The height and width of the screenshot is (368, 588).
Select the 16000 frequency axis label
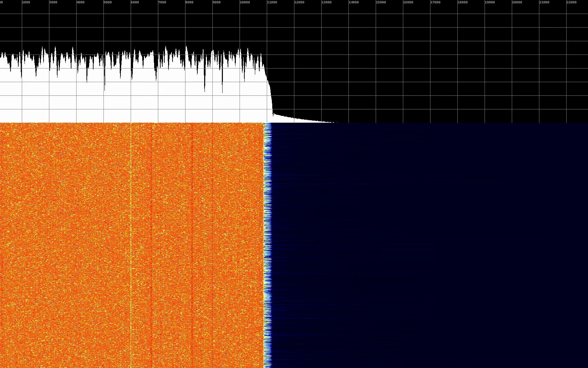[408, 2]
